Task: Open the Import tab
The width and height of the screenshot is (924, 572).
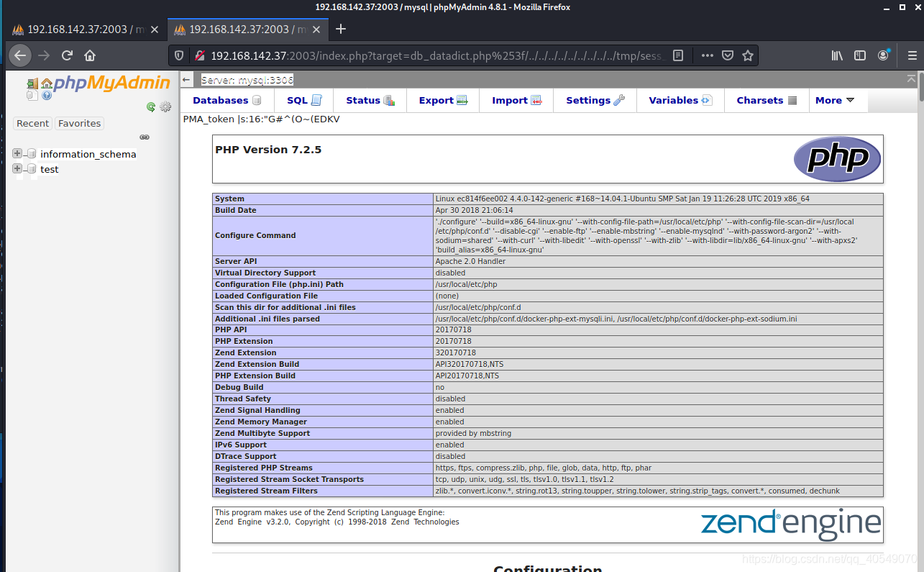Action: (516, 101)
